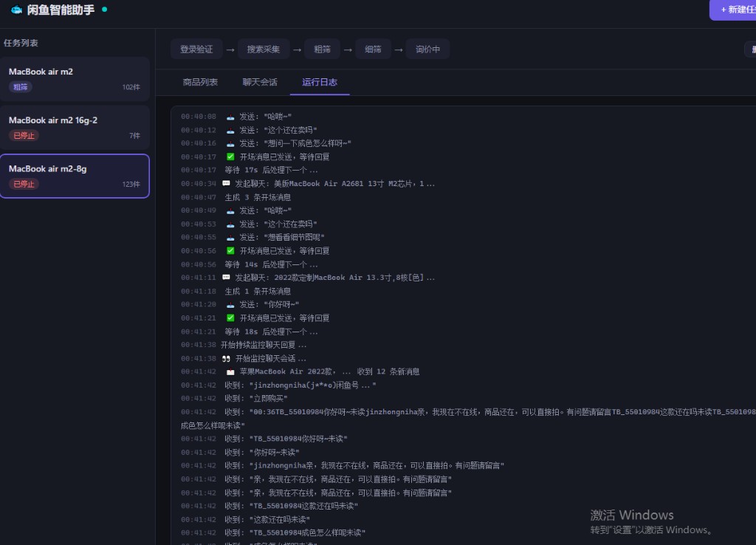Click the send icon beside 你好呀~ message
The image size is (756, 545).
(230, 305)
